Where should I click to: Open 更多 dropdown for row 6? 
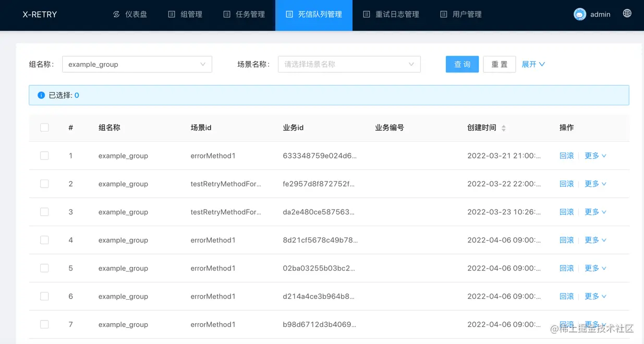596,297
